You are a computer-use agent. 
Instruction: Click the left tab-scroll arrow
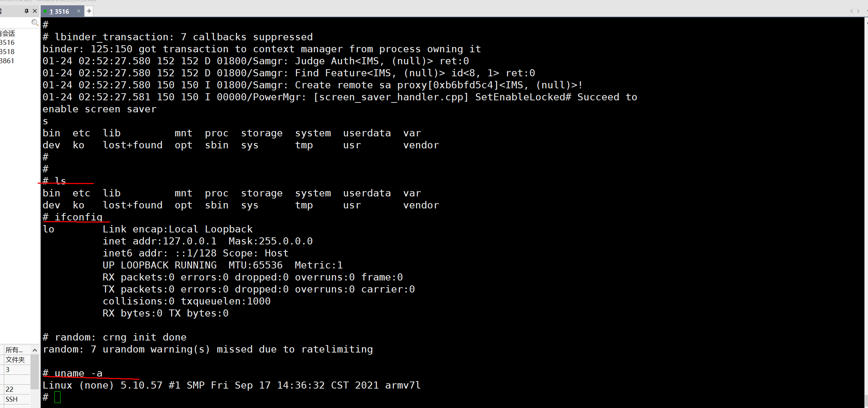851,11
